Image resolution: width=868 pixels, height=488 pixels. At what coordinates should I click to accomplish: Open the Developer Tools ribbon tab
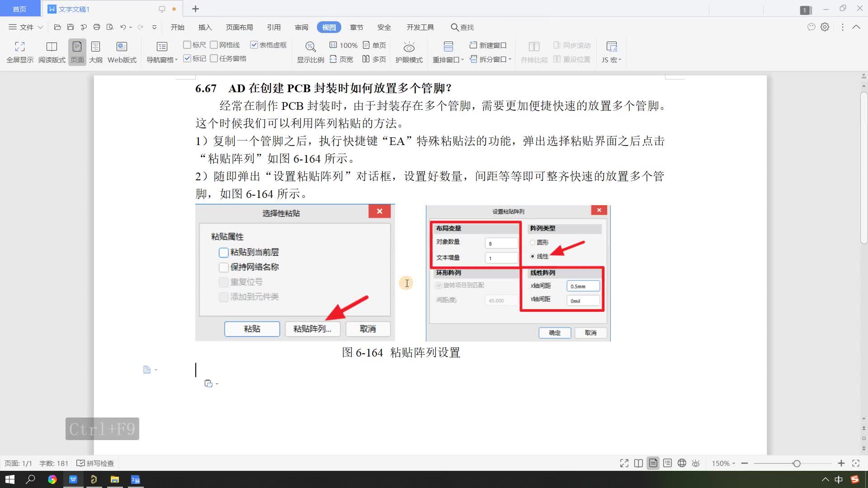coord(420,27)
